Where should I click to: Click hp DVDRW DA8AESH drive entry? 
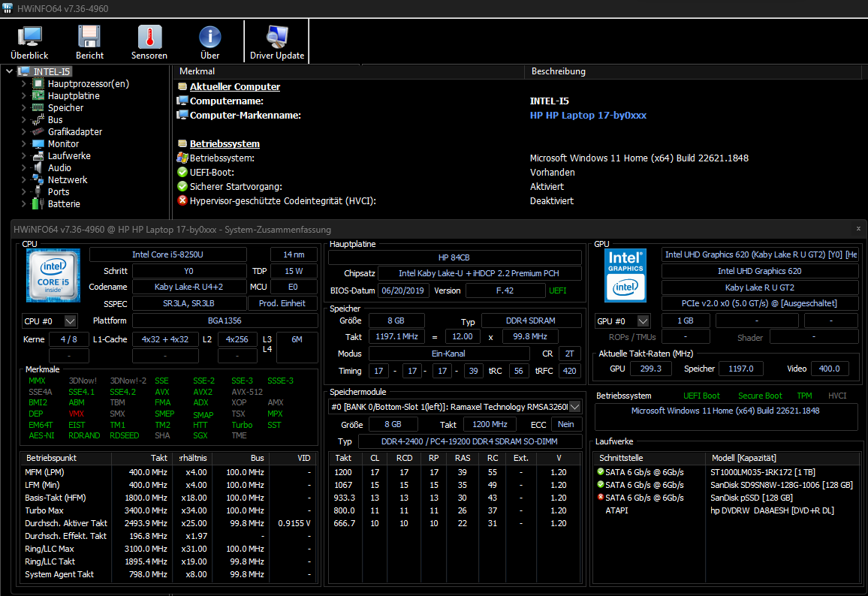click(772, 510)
